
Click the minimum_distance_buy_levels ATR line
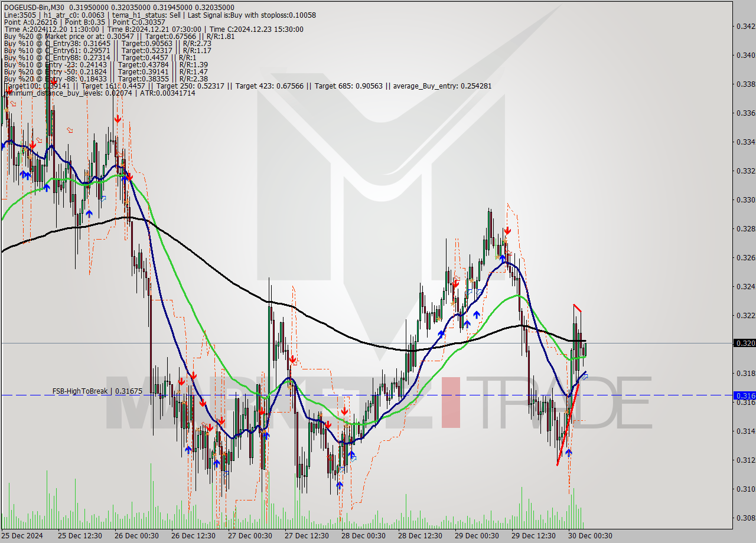coord(99,93)
